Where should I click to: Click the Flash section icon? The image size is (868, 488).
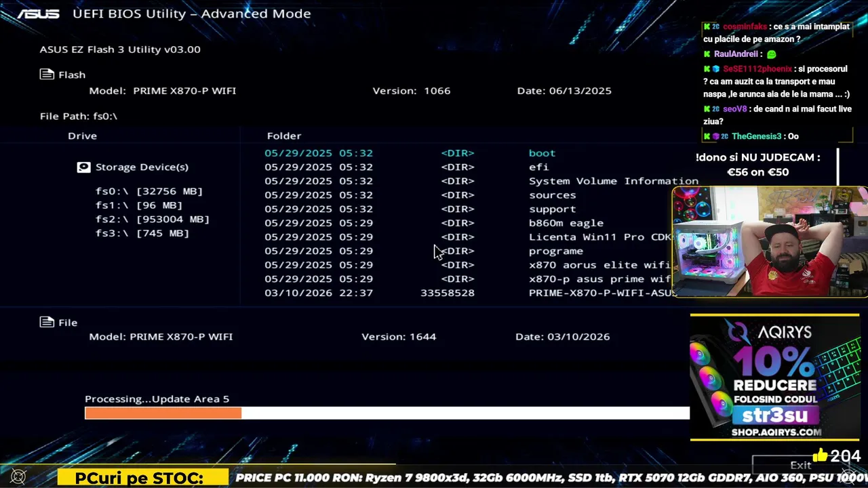47,75
